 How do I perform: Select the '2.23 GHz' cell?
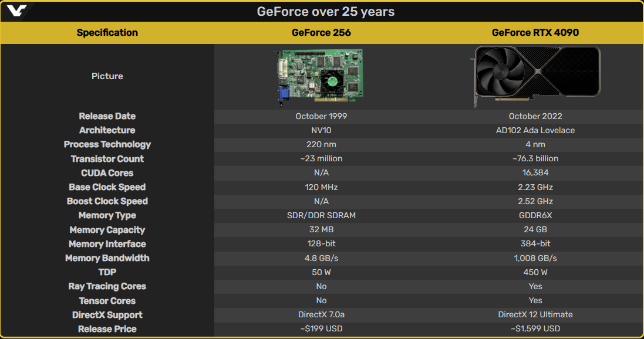pos(535,187)
